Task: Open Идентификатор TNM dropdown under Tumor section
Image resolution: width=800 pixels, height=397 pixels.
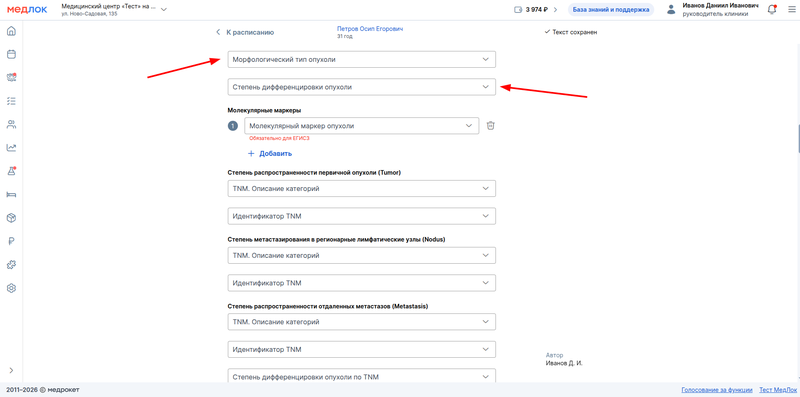Action: [362, 216]
